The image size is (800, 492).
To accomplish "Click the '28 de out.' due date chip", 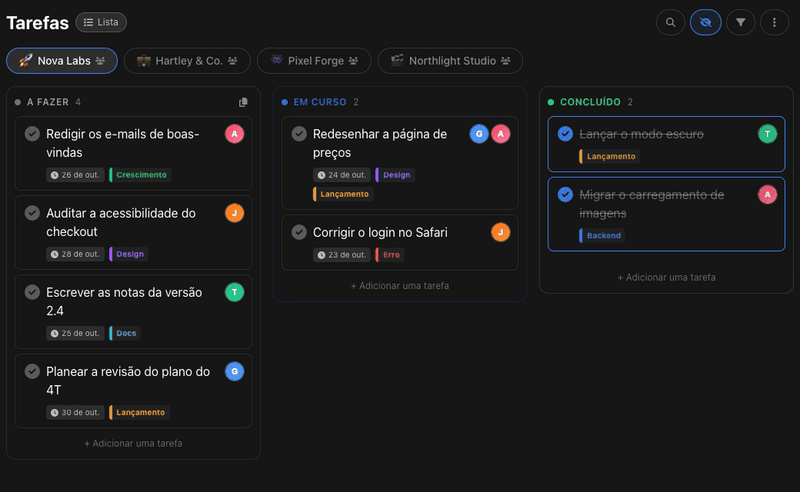I will (76, 254).
